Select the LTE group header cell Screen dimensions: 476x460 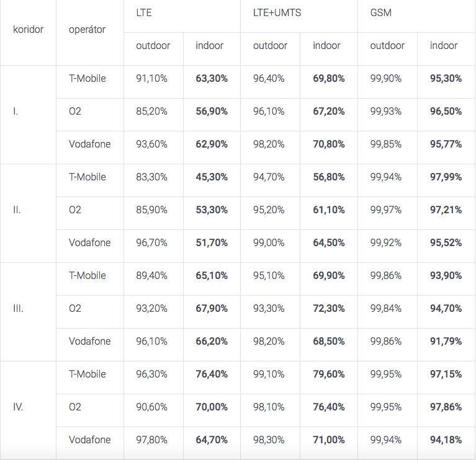(144, 12)
